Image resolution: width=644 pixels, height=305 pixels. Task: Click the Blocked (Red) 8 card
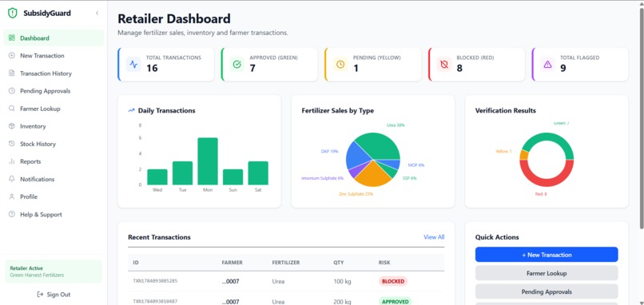pos(476,64)
